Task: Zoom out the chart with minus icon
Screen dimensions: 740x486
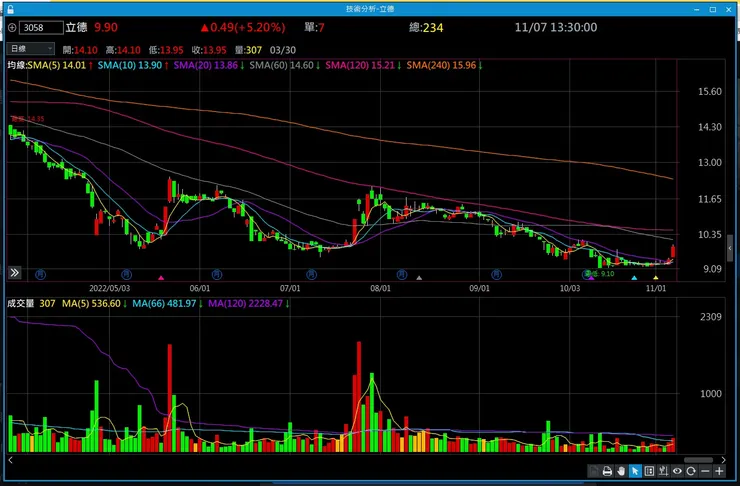Action: click(x=705, y=471)
